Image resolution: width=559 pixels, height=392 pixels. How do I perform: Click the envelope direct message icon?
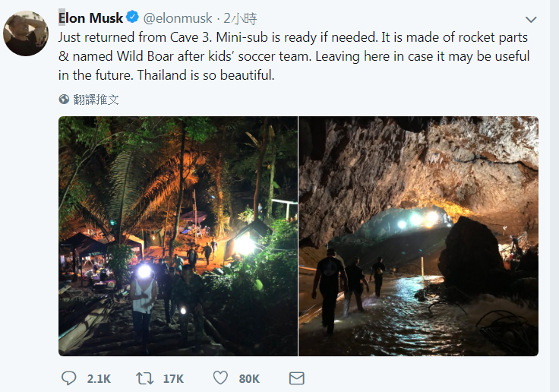tap(297, 378)
